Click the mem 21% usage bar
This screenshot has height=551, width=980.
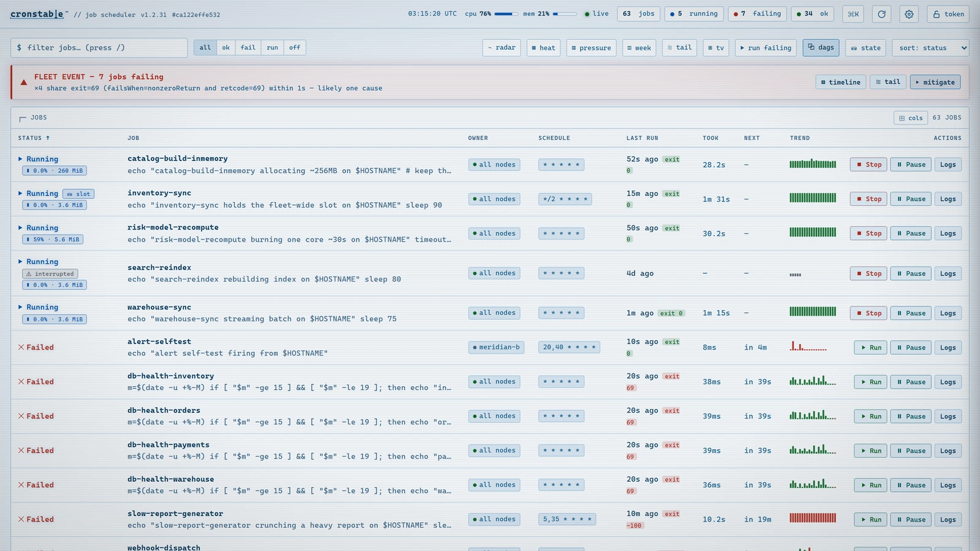coord(565,13)
